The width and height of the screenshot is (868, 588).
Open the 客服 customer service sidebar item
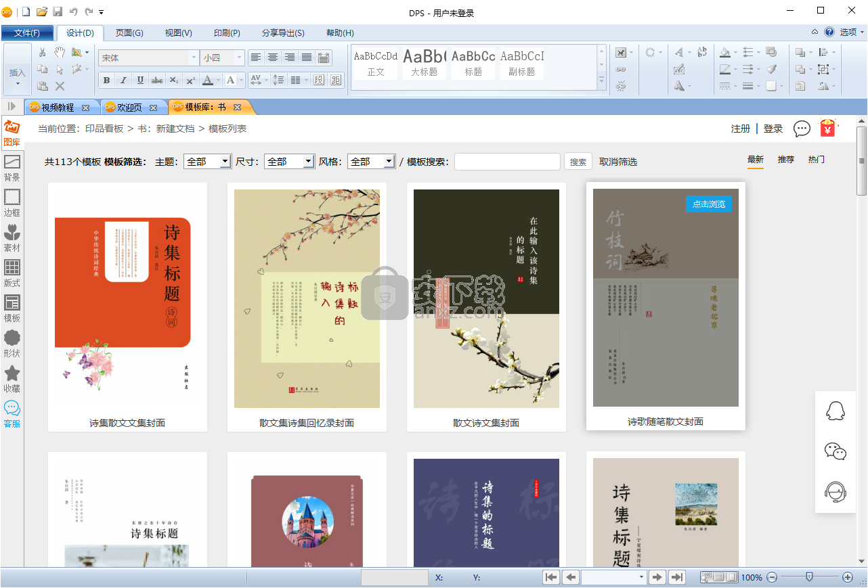point(12,415)
